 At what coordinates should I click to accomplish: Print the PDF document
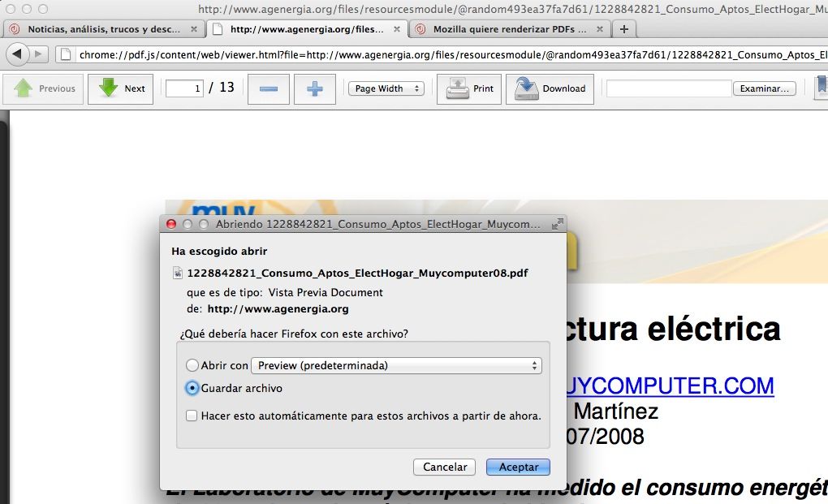(469, 88)
